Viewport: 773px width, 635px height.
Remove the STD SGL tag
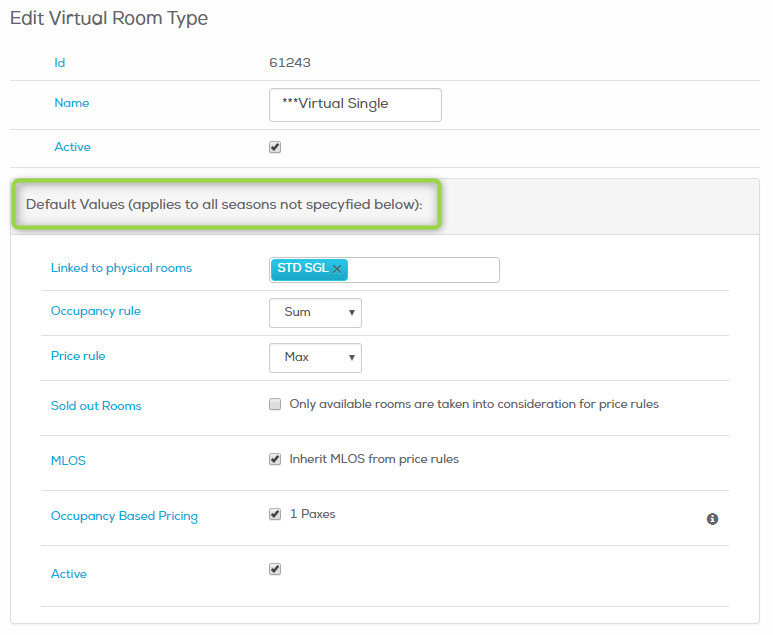[x=337, y=269]
